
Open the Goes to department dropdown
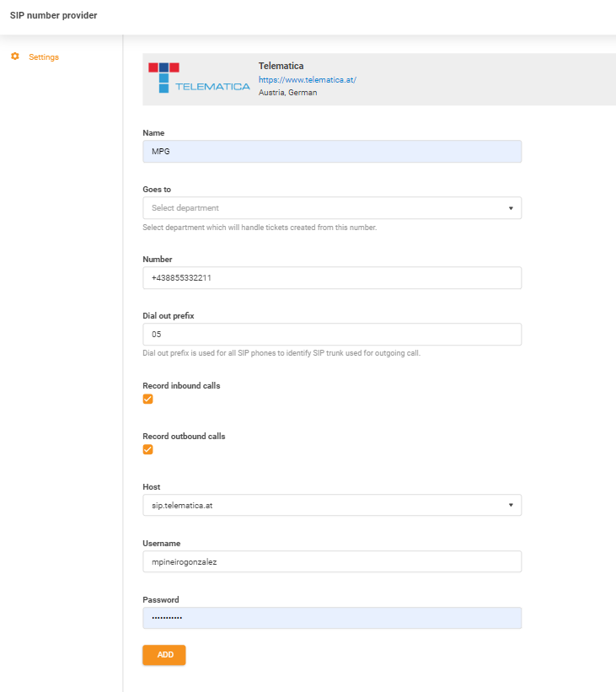(331, 207)
